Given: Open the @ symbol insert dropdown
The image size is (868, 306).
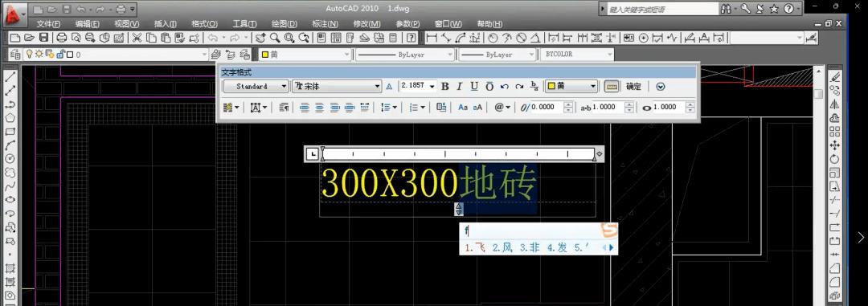Looking at the screenshot, I should pos(502,108).
